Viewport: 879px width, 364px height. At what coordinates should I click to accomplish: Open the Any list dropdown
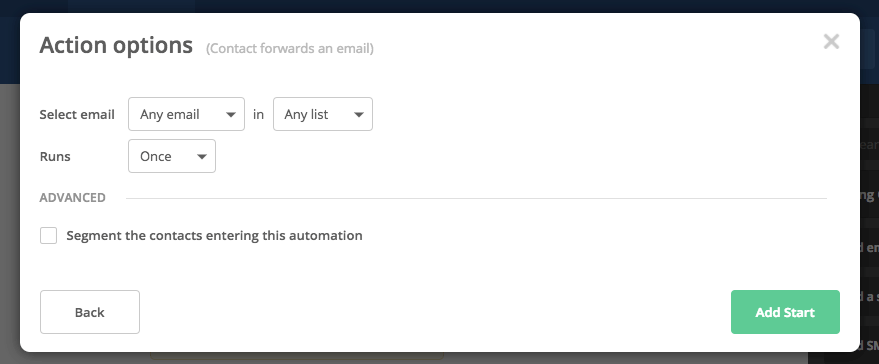click(322, 114)
